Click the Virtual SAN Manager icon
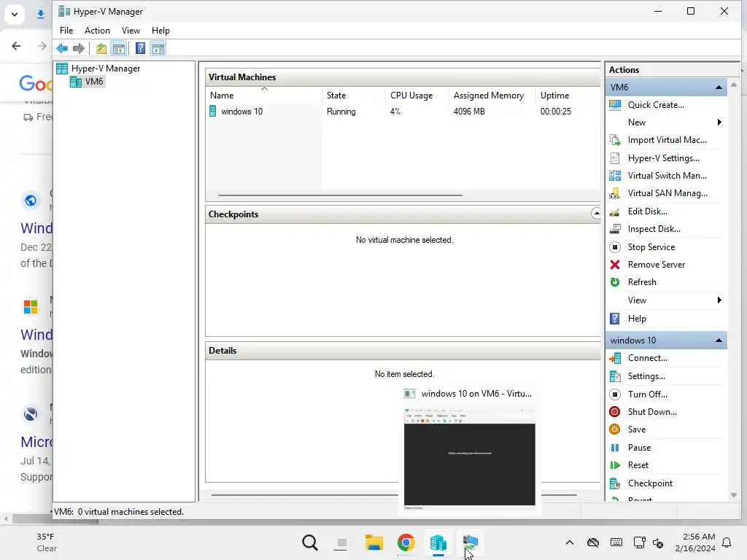The height and width of the screenshot is (560, 747). [x=615, y=193]
